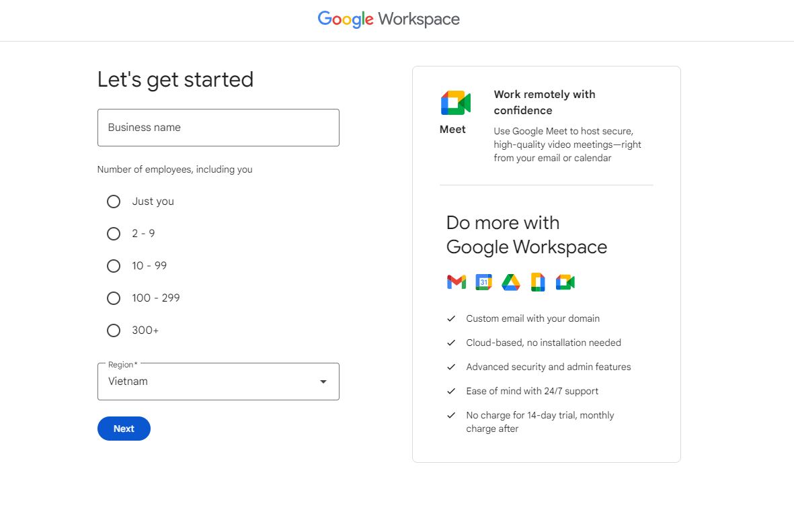The image size is (794, 532).
Task: Click checkmark beside Ease of mind 24/7 support
Action: coord(451,391)
